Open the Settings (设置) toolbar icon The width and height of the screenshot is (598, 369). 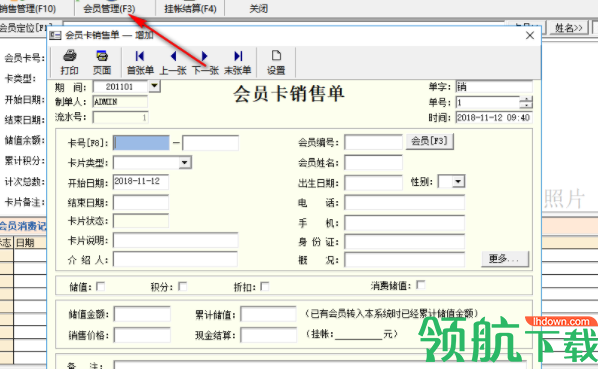pos(276,62)
